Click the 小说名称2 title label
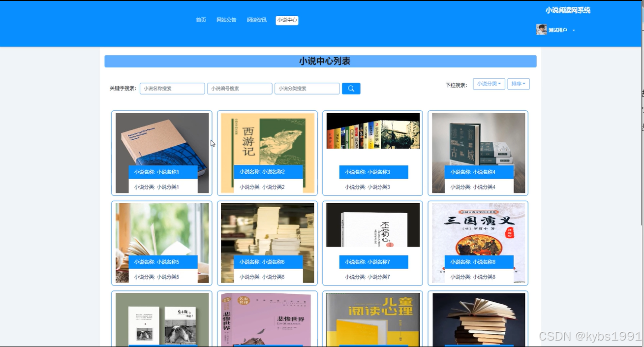Image resolution: width=644 pixels, height=347 pixels. click(x=268, y=172)
